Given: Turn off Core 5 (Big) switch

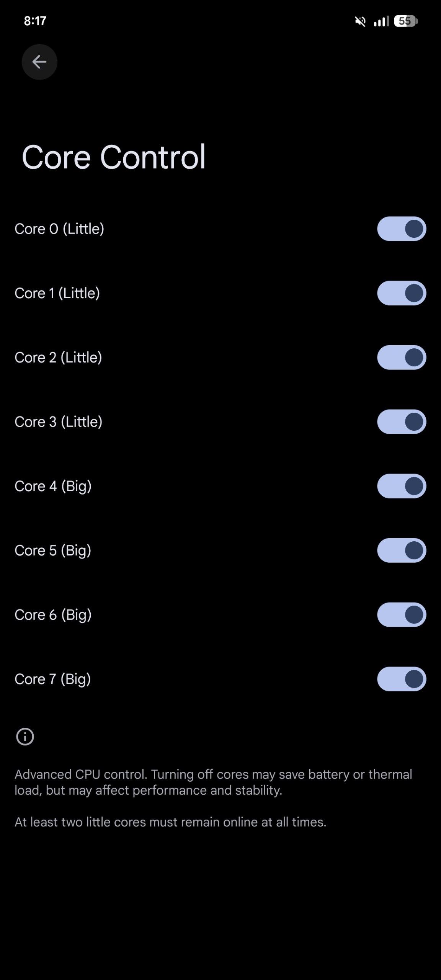Looking at the screenshot, I should click(x=401, y=550).
